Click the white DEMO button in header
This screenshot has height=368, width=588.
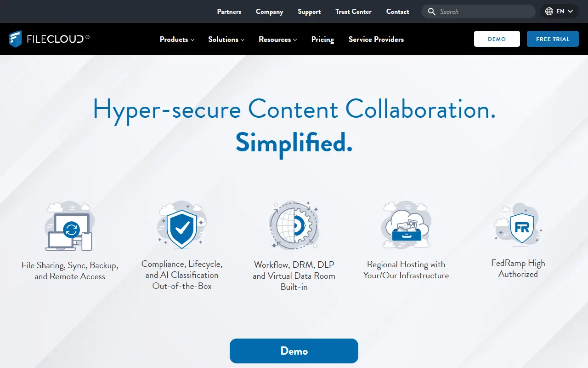click(497, 39)
